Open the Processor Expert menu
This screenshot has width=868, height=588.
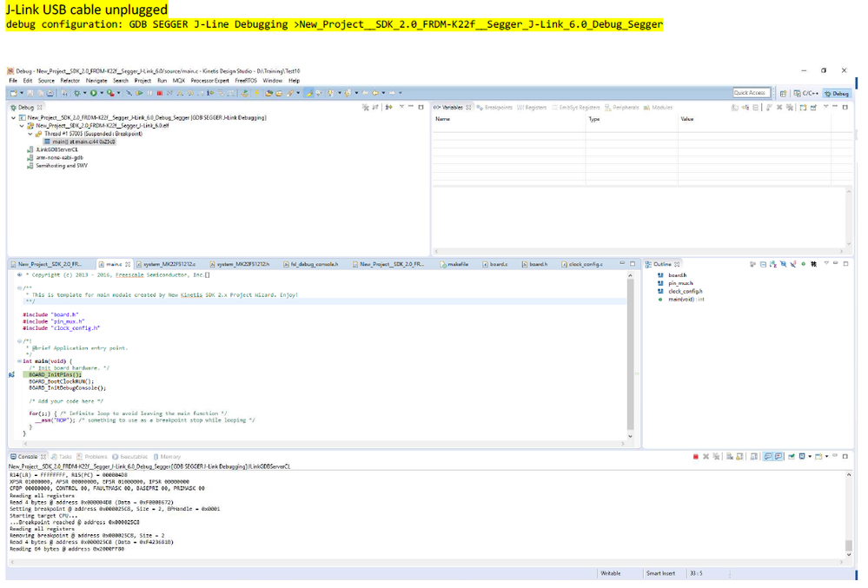point(209,81)
